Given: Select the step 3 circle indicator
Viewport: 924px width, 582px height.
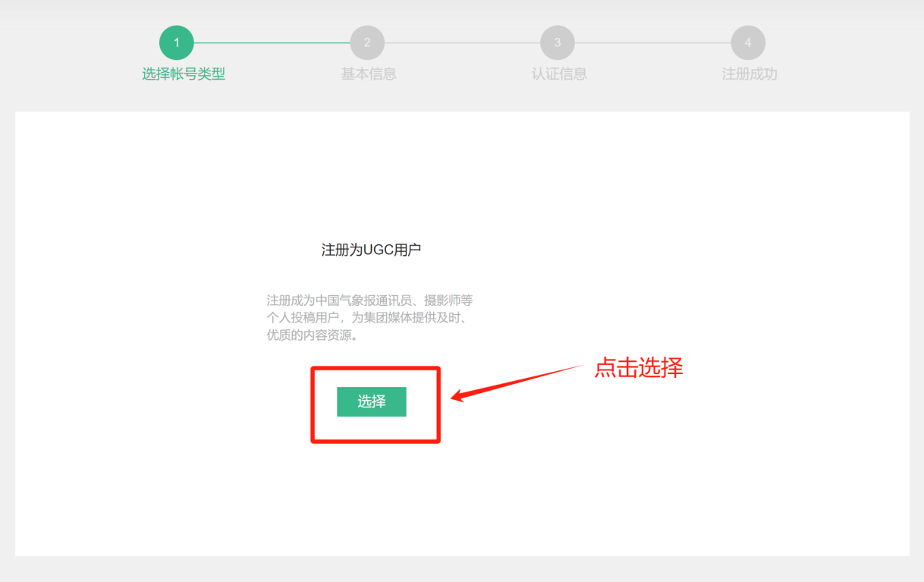Looking at the screenshot, I should point(558,42).
